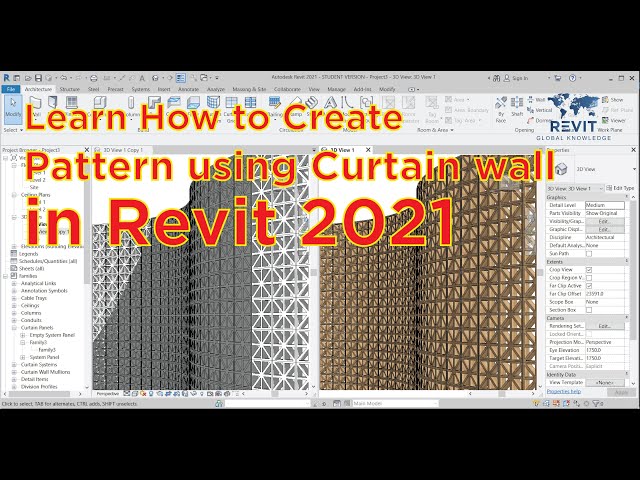Open the File menu tab

(x=11, y=89)
